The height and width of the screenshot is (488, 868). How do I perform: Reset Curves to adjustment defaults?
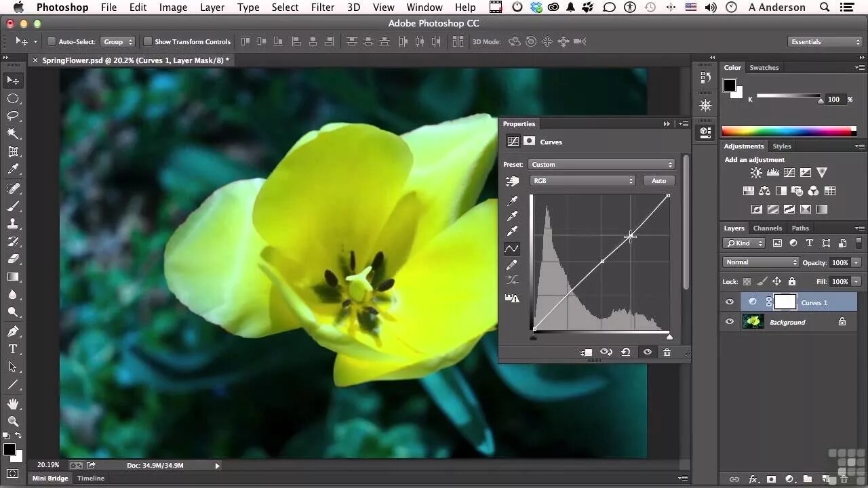(626, 352)
